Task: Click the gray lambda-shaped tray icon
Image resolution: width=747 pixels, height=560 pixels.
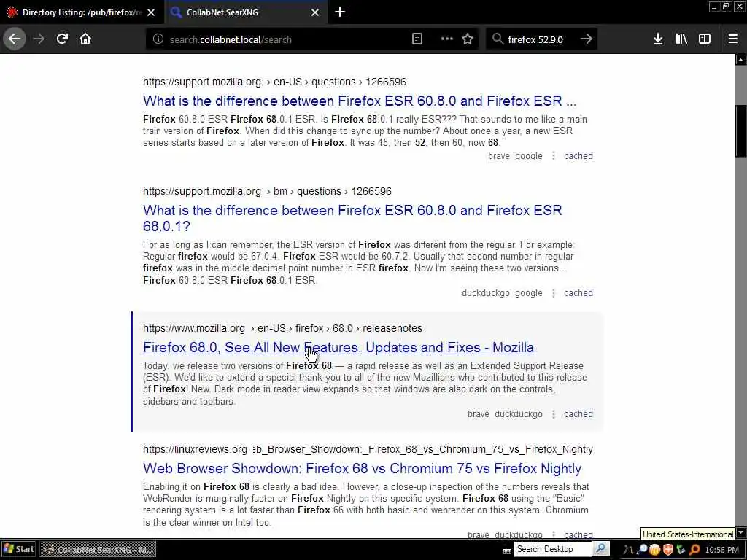Action: coord(628,550)
